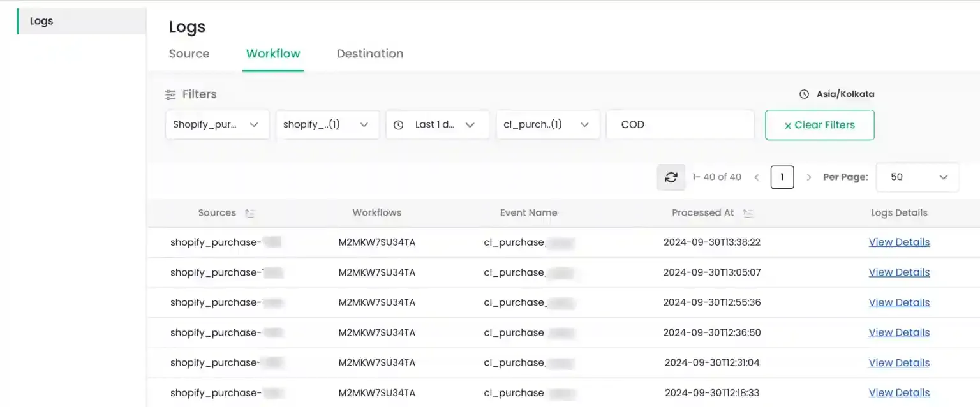Screen dimensions: 980x407
Task: Switch to the Source tab
Action: point(189,54)
